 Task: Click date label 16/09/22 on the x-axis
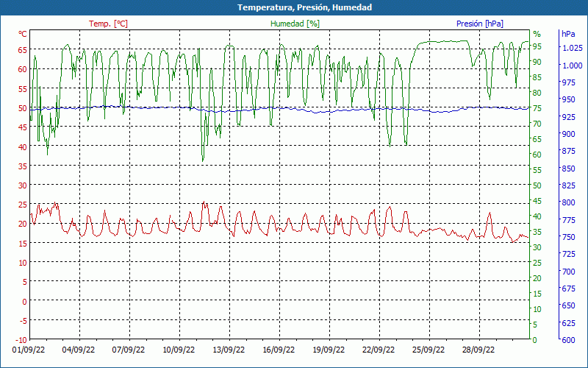[x=279, y=350]
